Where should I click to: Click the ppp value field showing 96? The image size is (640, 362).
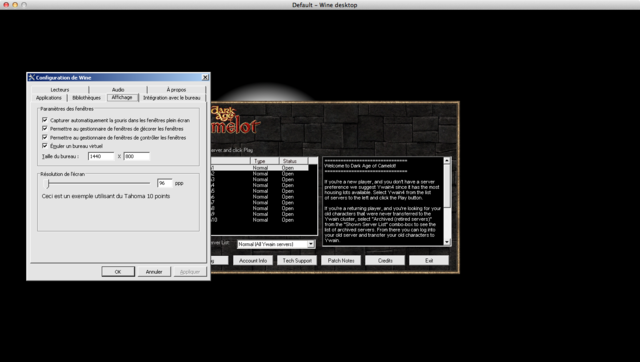pyautogui.click(x=165, y=183)
